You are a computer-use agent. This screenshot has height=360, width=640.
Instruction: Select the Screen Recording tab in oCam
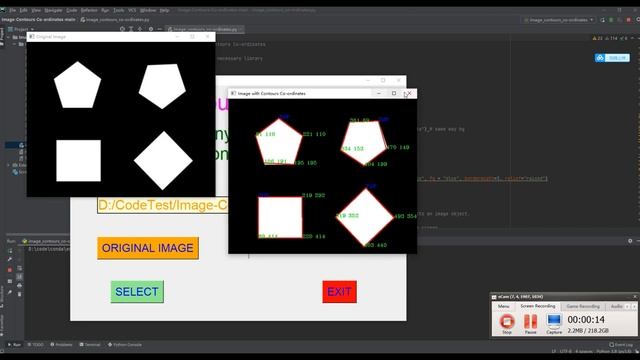538,306
